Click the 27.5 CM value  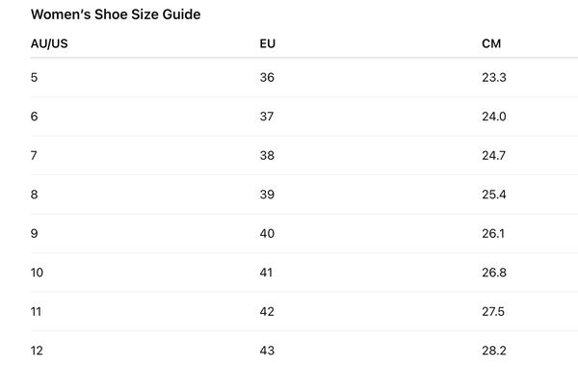(x=493, y=312)
